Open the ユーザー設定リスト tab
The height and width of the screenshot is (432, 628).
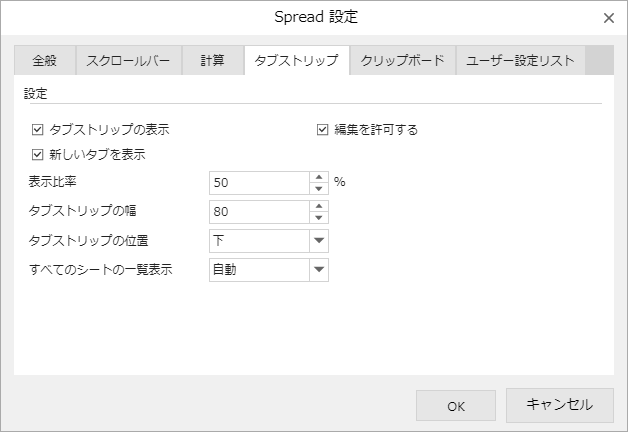pyautogui.click(x=520, y=61)
